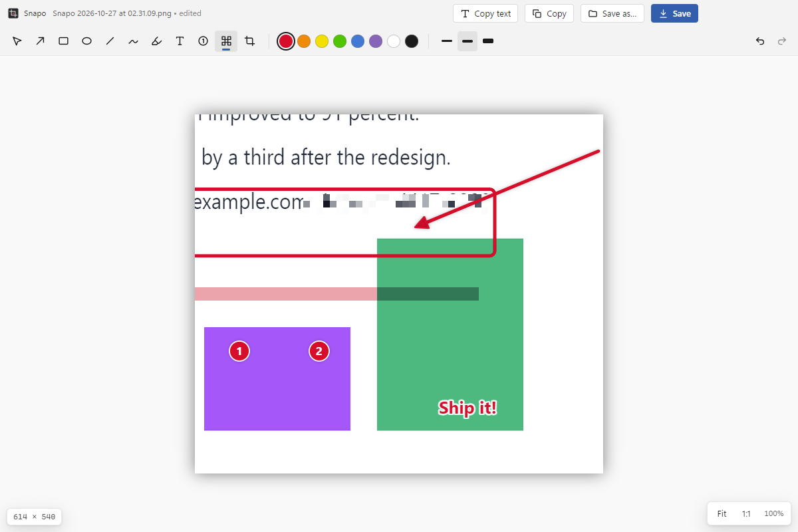Click the file name Snapo 2026-10-27 at 02.31.09.png
Screen dimensions: 798x532
pos(112,13)
